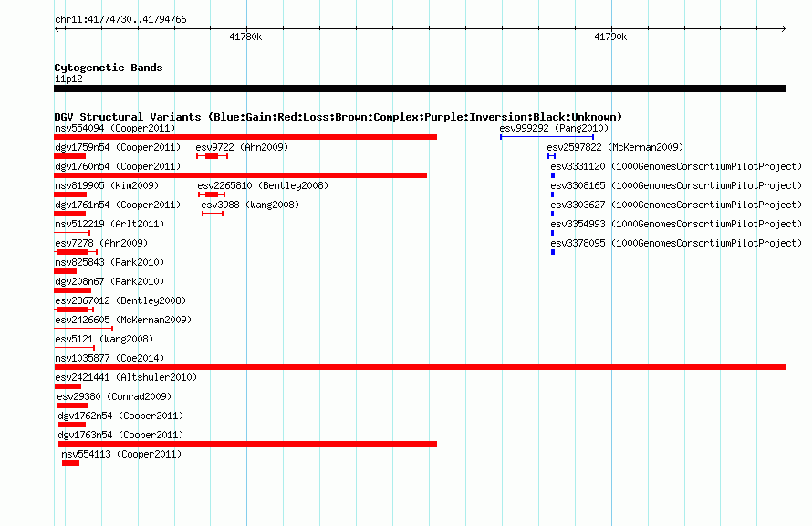Select the red loss bar under dgv1763n54
This screenshot has height=526, width=812.
[247, 444]
